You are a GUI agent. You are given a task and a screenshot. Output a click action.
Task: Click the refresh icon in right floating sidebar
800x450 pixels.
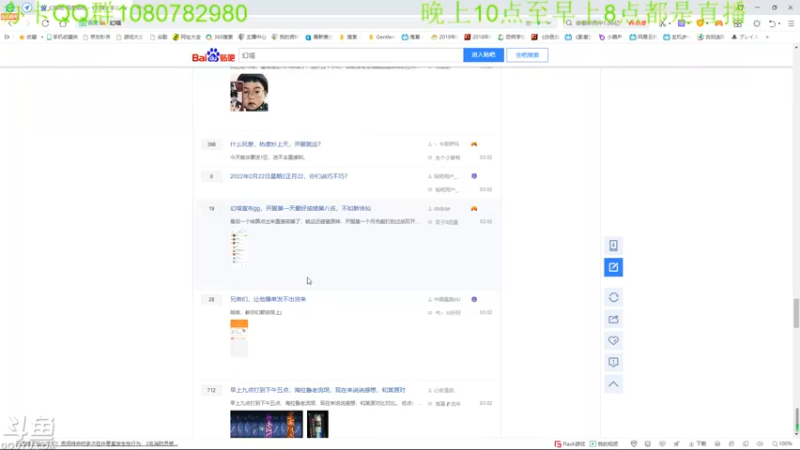click(613, 297)
